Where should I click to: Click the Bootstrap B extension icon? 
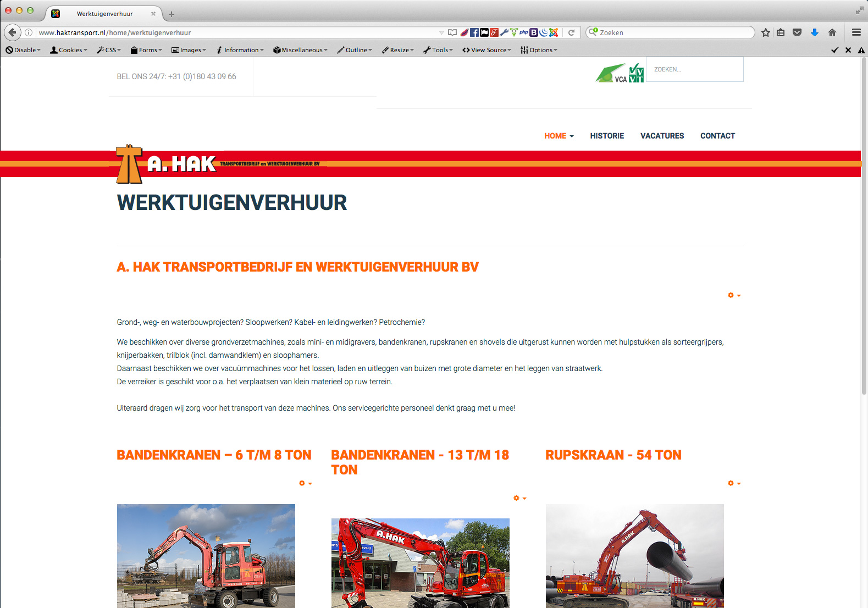(533, 32)
